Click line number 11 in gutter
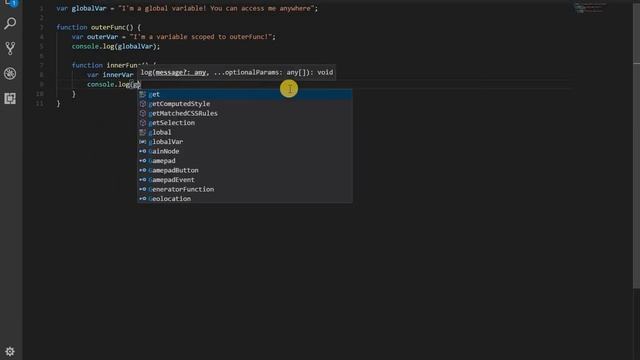 (x=40, y=104)
